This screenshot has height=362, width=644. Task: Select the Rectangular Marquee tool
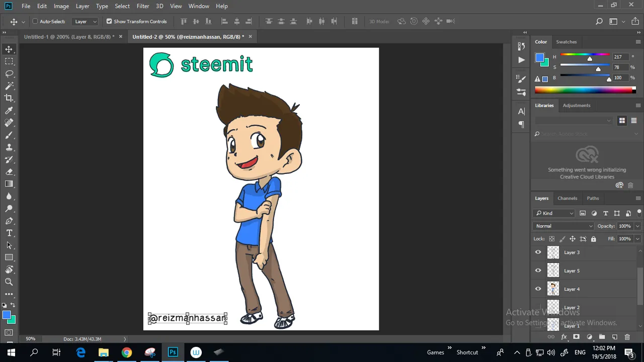9,61
